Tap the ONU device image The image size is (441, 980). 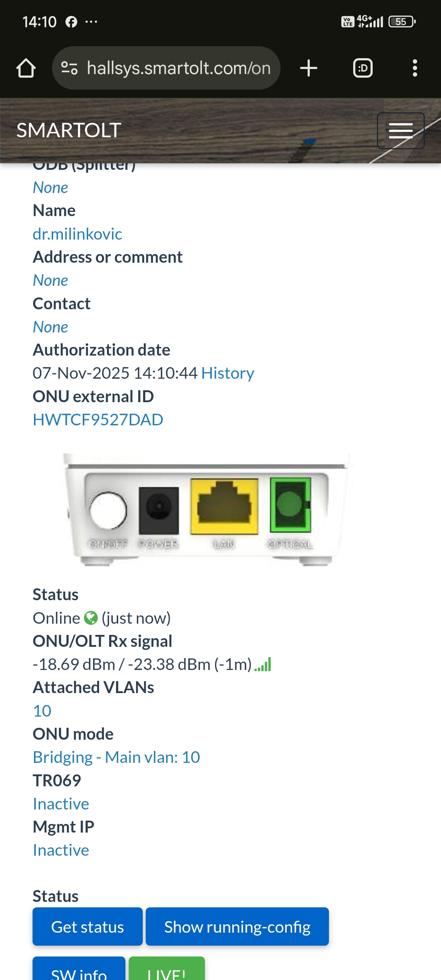pos(207,509)
